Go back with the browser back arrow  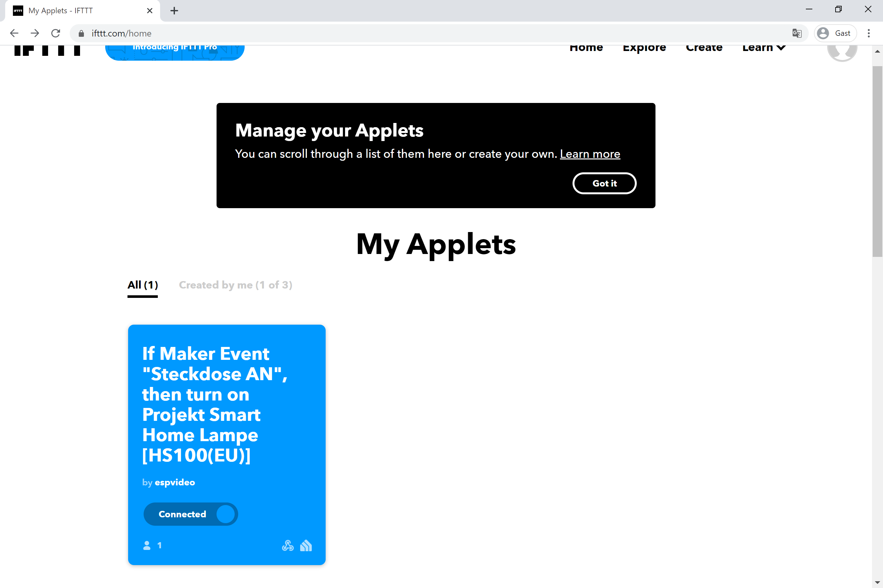pos(14,33)
